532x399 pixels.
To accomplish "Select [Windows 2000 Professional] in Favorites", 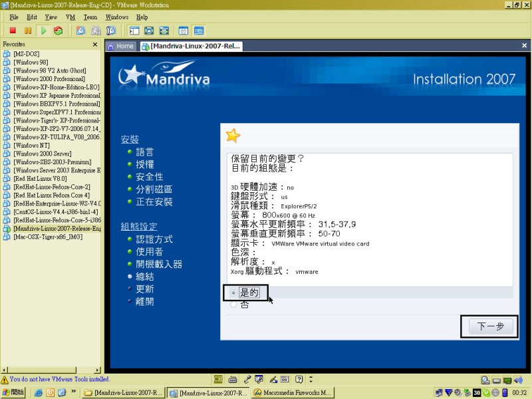I will pyautogui.click(x=49, y=78).
